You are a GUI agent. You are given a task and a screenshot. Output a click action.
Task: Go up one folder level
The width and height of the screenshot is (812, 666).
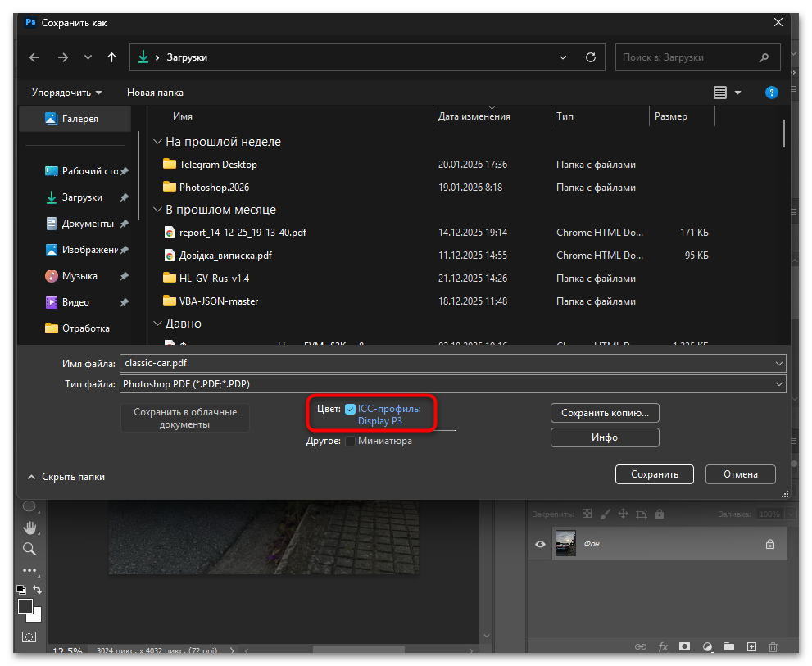(112, 57)
